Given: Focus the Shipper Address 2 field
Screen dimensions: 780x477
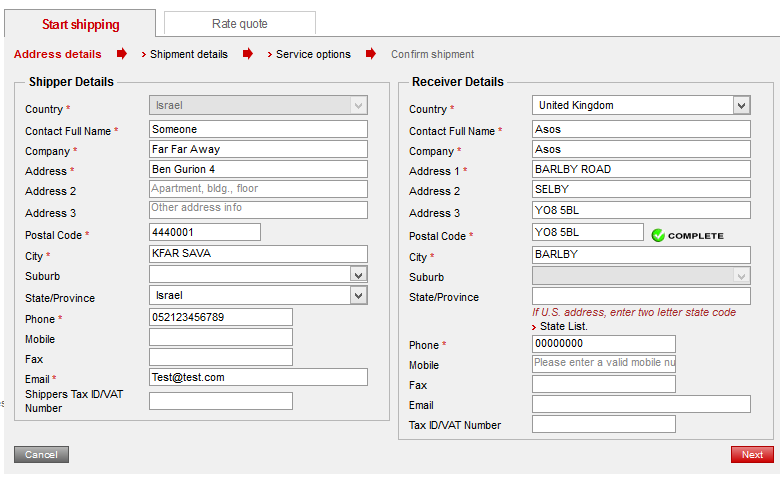Looking at the screenshot, I should click(258, 189).
